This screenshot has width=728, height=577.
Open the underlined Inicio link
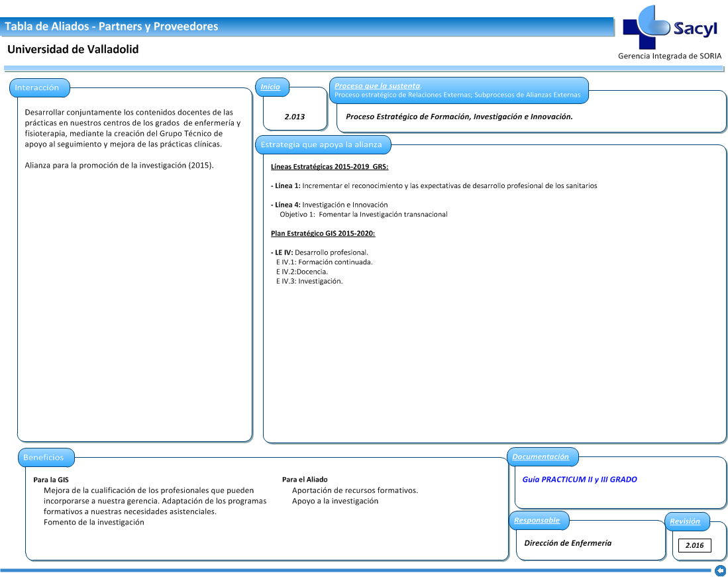(x=270, y=87)
